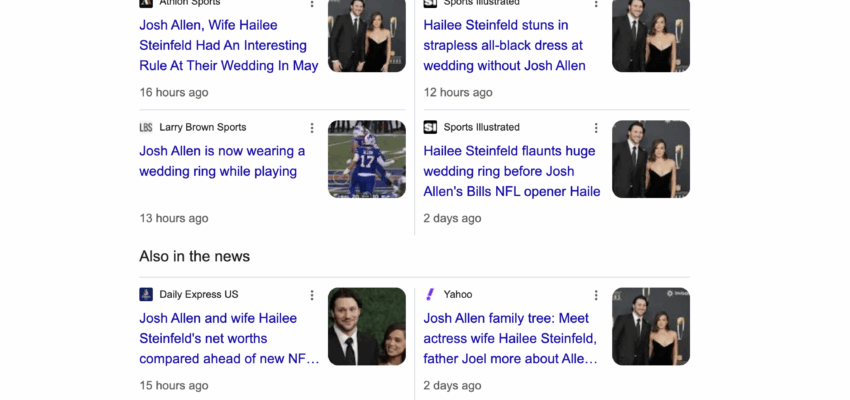Open "strapless all-black dress" article link

[504, 45]
